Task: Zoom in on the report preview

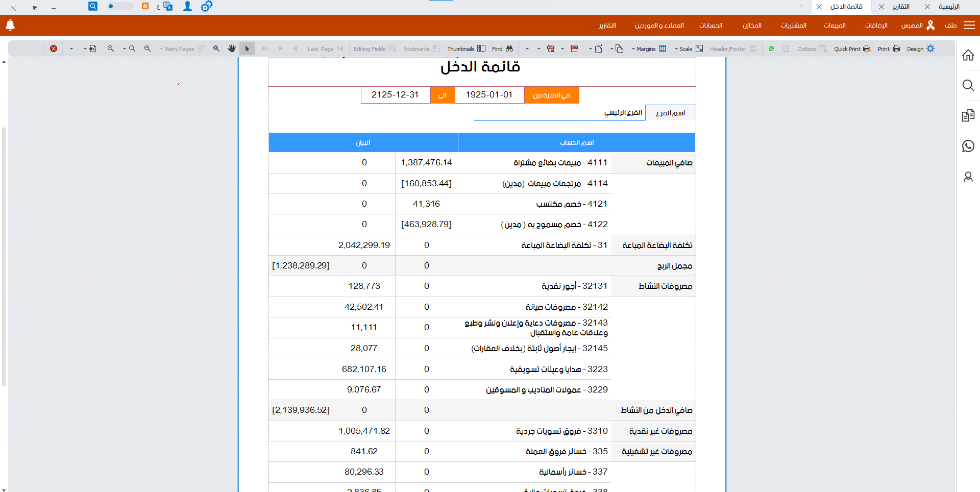Action: (111, 48)
